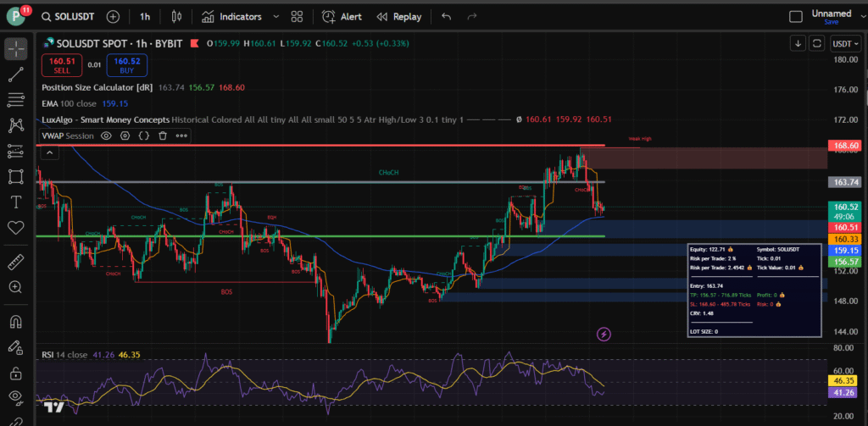This screenshot has height=426, width=868.
Task: Select the RSI 14 close legend
Action: tap(64, 355)
